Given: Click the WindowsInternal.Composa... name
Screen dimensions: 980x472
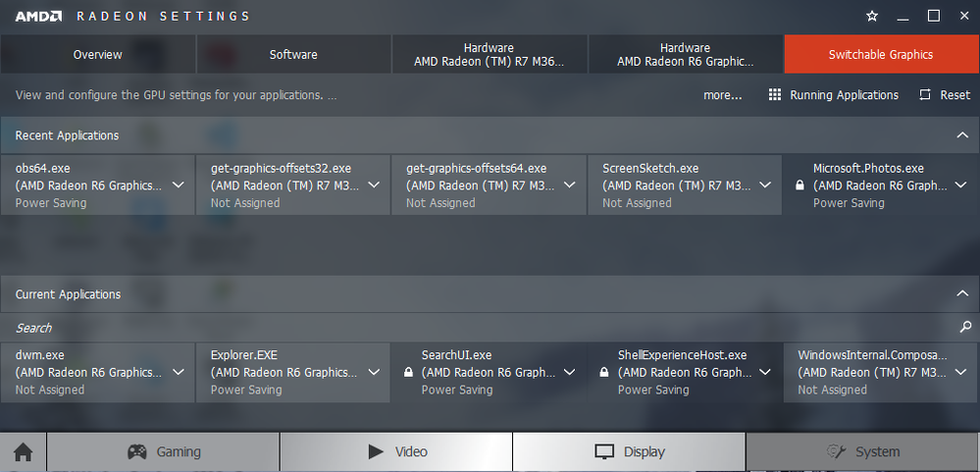Looking at the screenshot, I should 872,355.
